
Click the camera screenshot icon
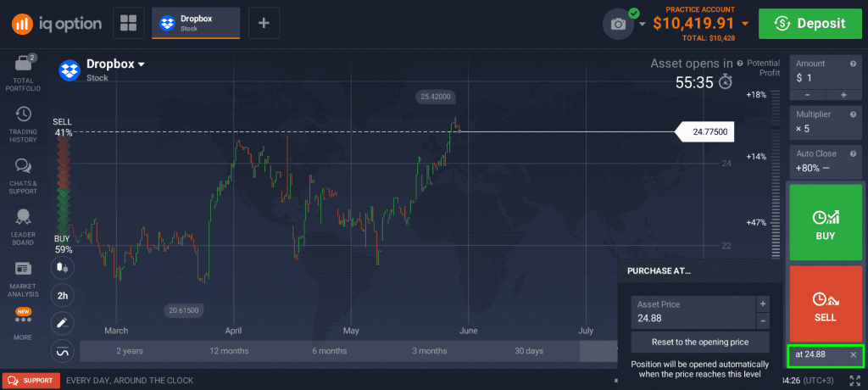point(618,24)
